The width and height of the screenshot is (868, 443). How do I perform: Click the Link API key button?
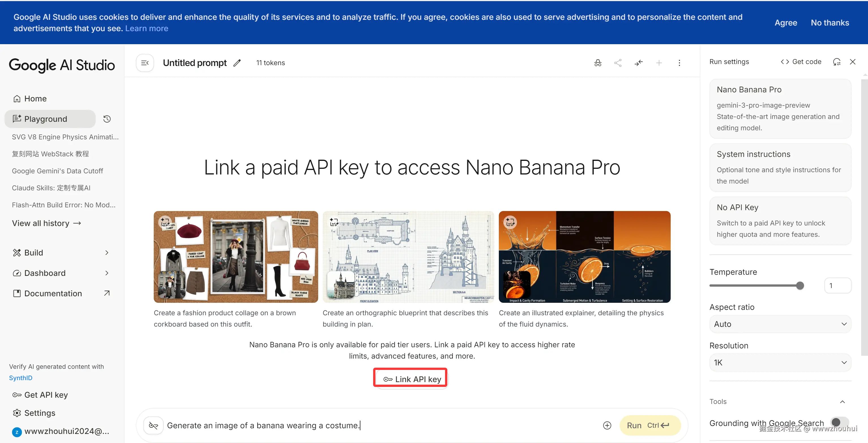(x=412, y=379)
